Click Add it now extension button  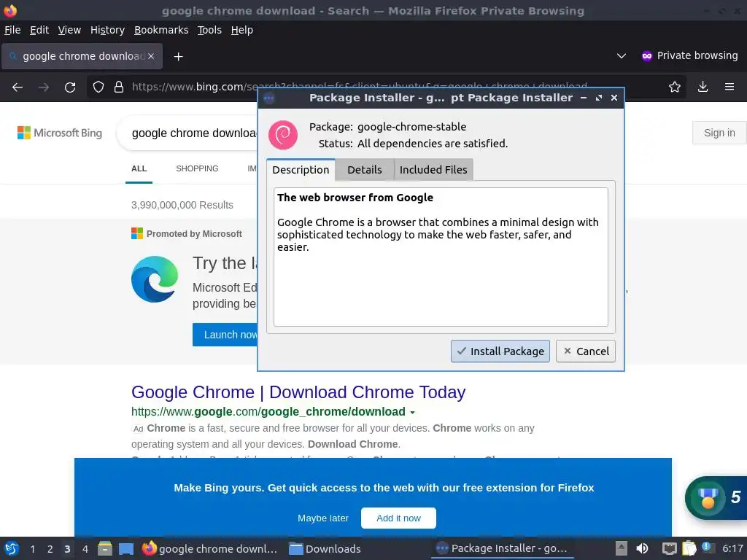pyautogui.click(x=398, y=518)
